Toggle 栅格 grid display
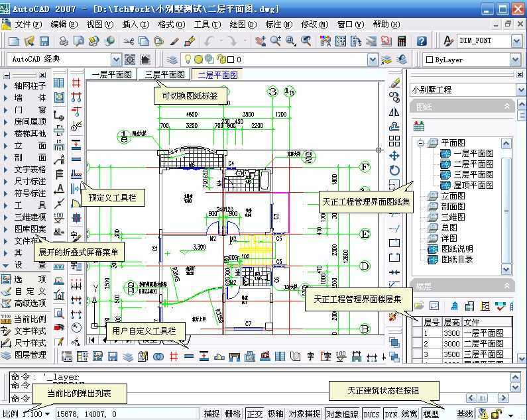Image resolution: width=527 pixels, height=420 pixels. click(233, 414)
